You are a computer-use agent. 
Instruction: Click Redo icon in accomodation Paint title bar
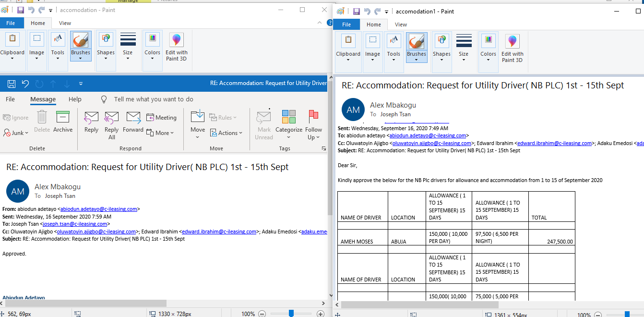tap(41, 10)
